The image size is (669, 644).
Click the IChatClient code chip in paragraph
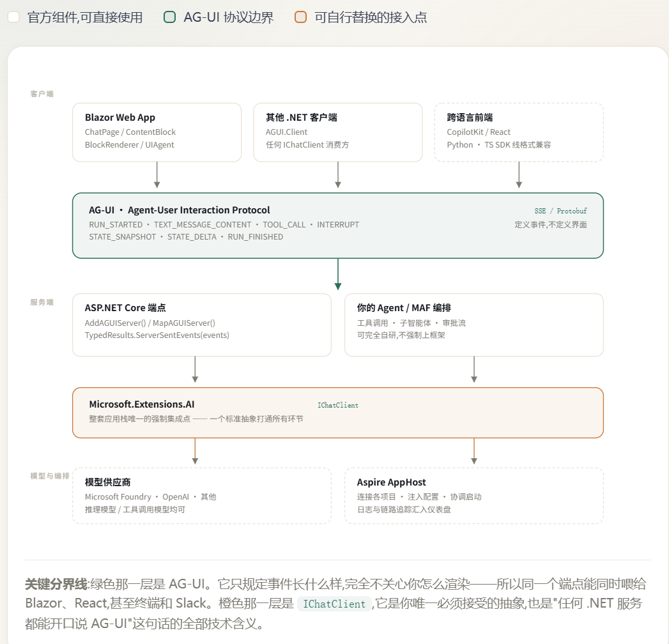334,604
